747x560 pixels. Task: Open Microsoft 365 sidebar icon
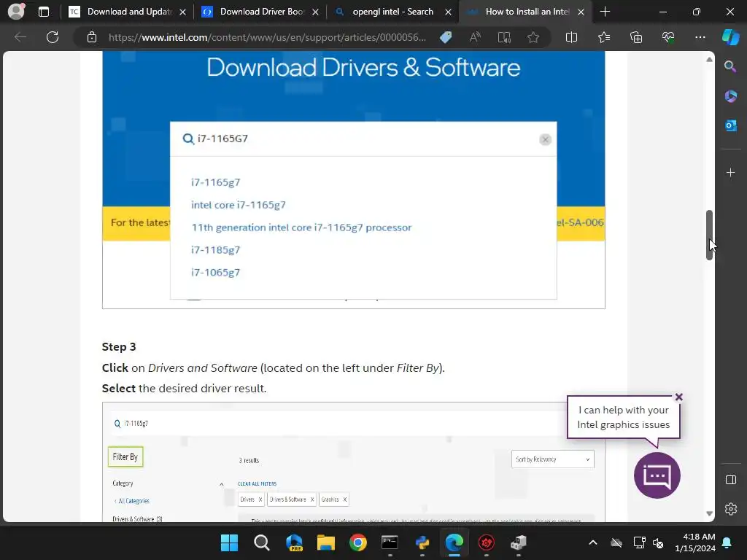730,96
